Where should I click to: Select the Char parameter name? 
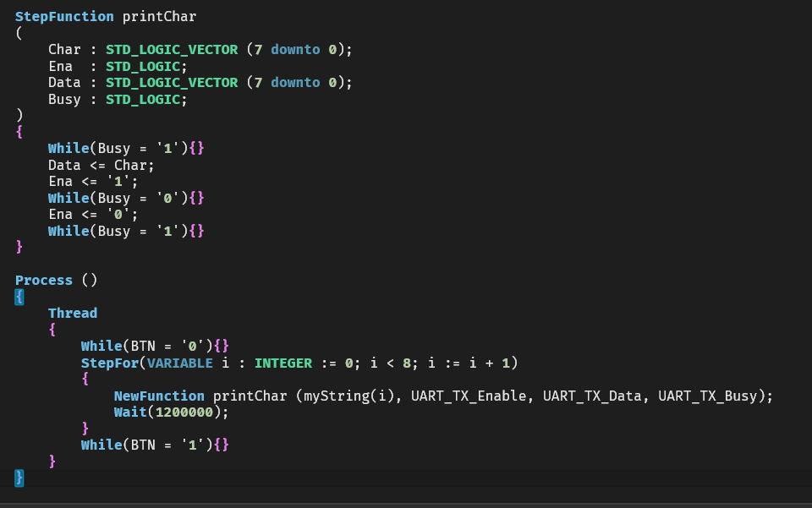64,50
